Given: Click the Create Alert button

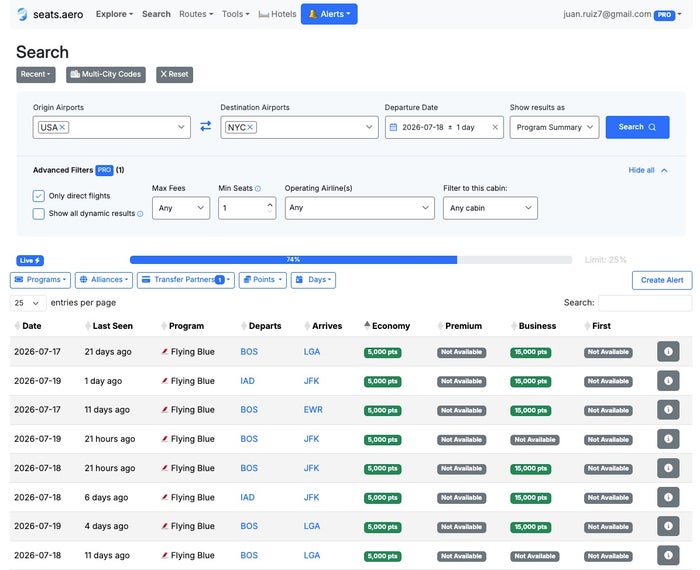Looking at the screenshot, I should pyautogui.click(x=662, y=280).
